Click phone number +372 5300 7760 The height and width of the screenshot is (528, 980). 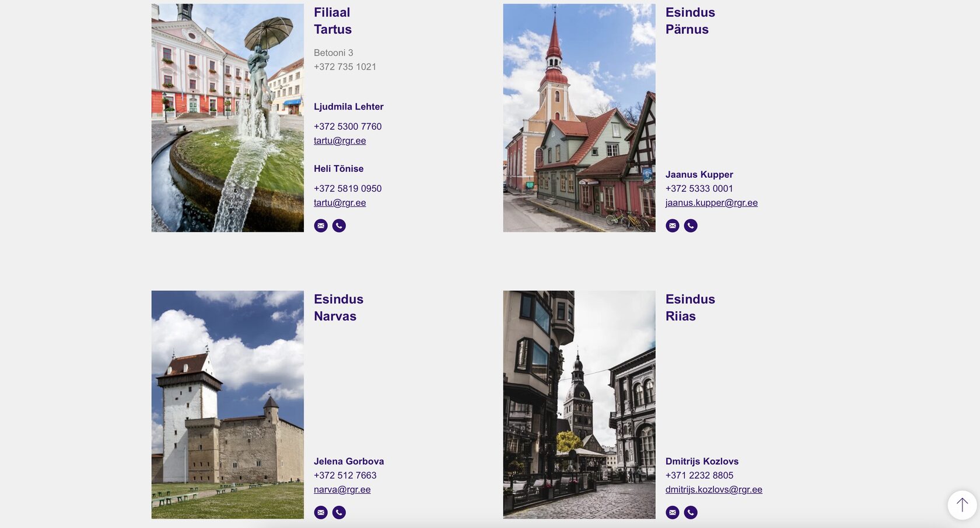tap(348, 126)
